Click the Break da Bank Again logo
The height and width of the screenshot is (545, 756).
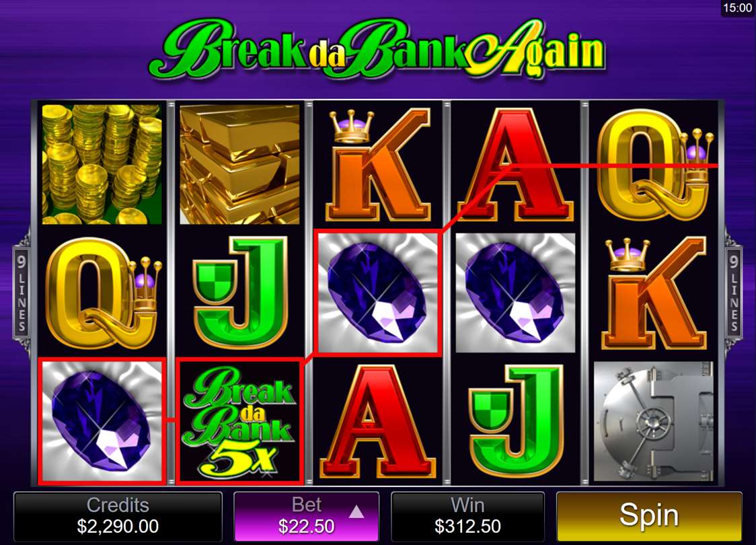[x=377, y=49]
